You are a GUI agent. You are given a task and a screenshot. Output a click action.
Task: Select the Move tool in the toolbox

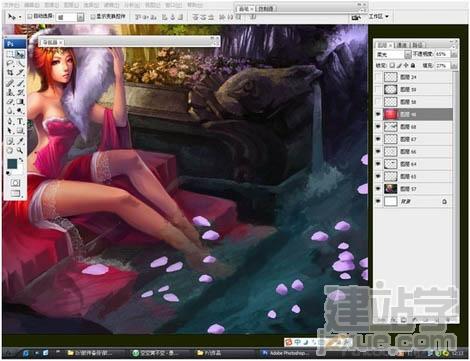(x=20, y=54)
